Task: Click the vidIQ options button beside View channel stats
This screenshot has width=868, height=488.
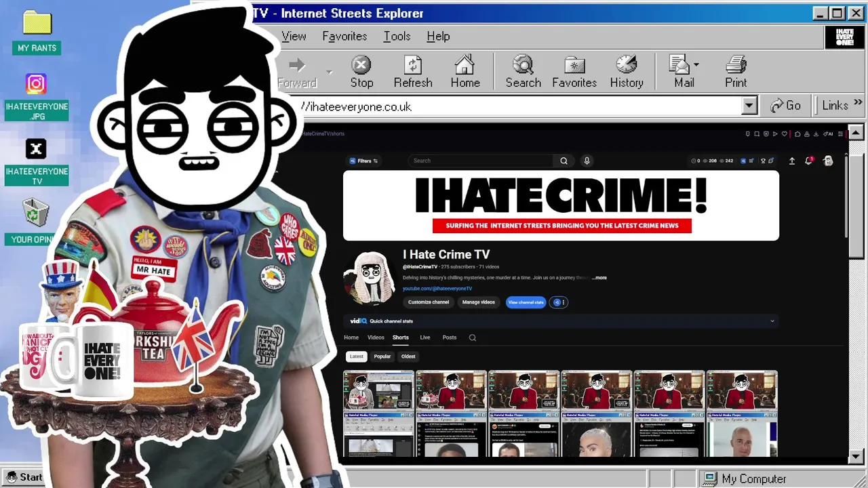Action: [558, 302]
